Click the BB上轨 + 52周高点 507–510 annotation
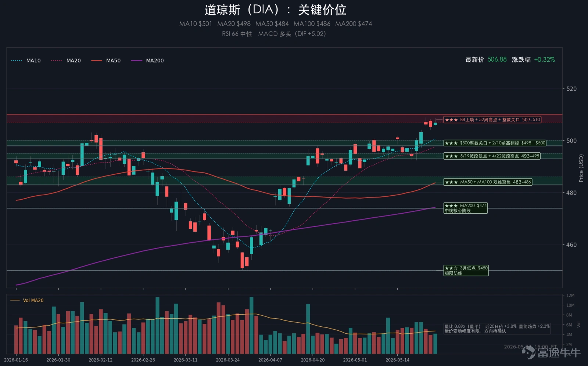588x366 pixels. point(492,120)
